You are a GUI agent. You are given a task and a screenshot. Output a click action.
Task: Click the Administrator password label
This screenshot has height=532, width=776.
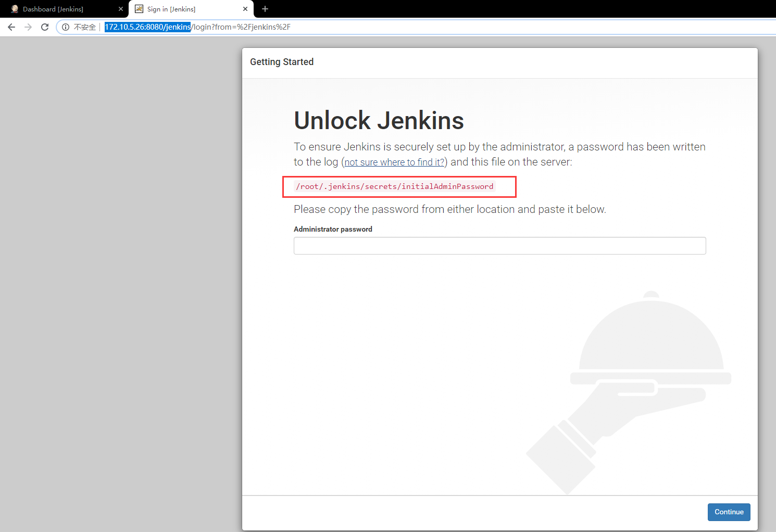coord(333,229)
